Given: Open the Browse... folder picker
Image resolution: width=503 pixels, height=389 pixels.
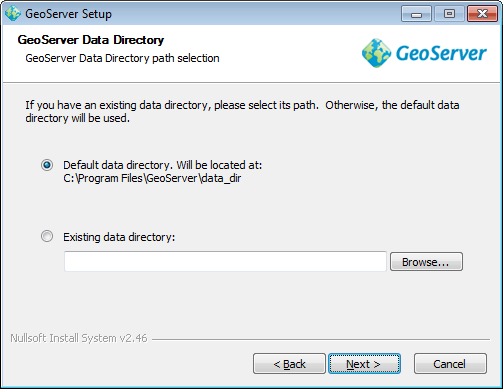Looking at the screenshot, I should pos(426,262).
